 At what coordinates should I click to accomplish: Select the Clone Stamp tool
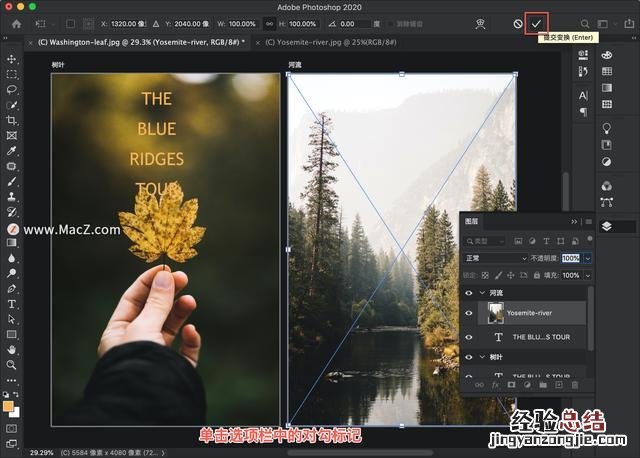click(x=11, y=197)
